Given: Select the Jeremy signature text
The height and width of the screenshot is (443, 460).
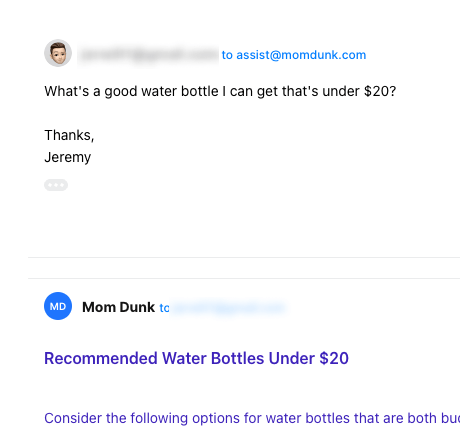Looking at the screenshot, I should click(x=68, y=157).
